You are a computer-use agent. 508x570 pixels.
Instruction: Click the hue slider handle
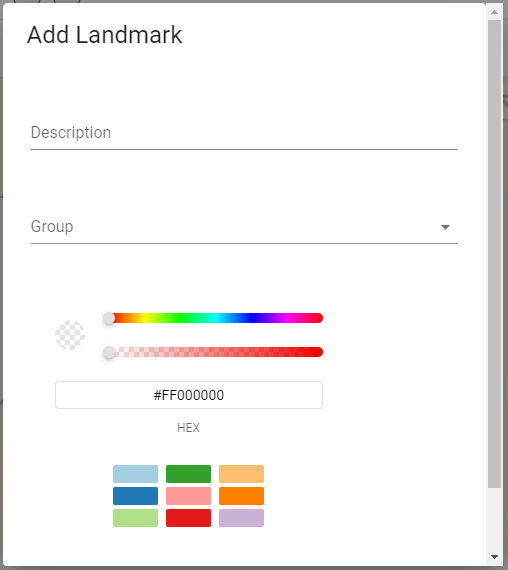click(x=109, y=318)
